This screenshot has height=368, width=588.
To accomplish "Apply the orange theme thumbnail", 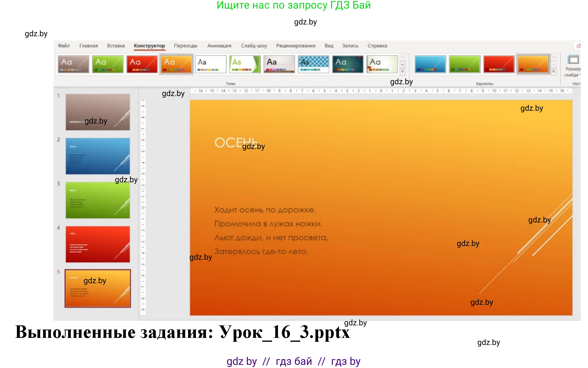I will coord(176,64).
